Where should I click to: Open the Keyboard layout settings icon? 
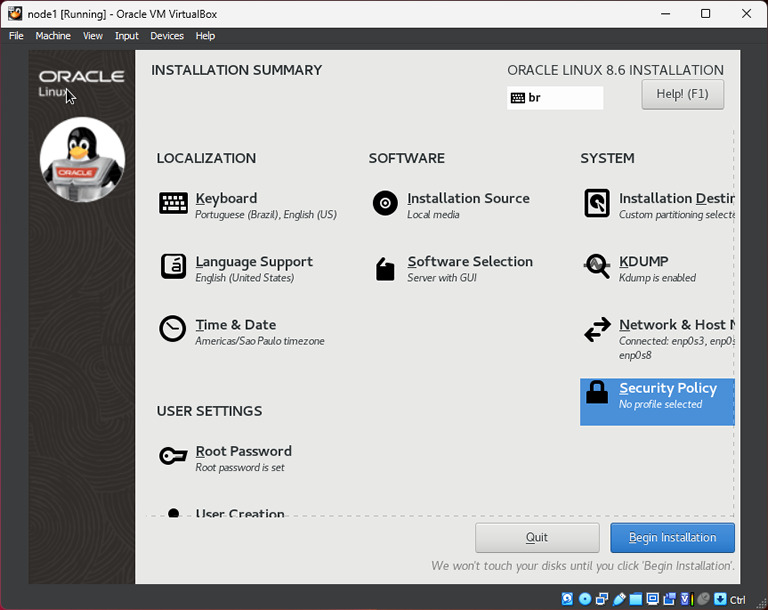coord(173,203)
